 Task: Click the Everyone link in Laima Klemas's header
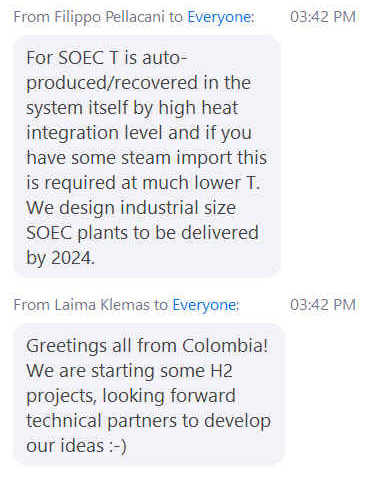204,305
